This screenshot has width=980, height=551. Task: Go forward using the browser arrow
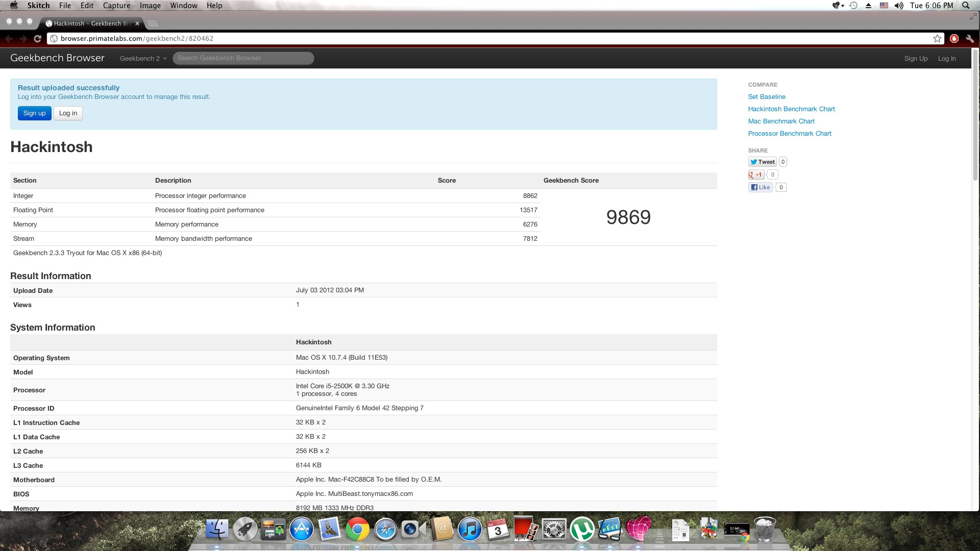click(x=23, y=39)
